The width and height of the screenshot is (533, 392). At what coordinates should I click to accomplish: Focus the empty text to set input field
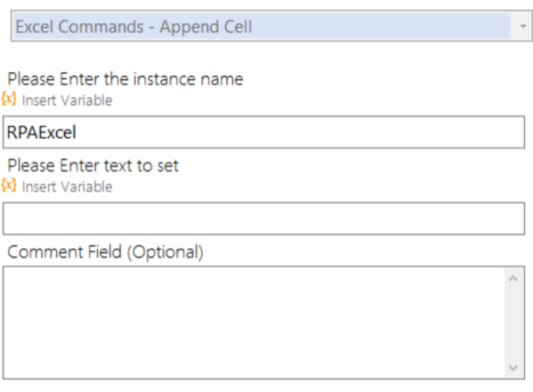[263, 219]
